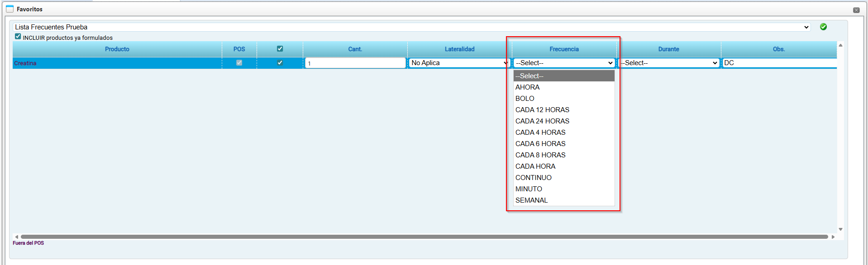The height and width of the screenshot is (265, 868).
Task: Click the Lateralidad column header
Action: point(460,49)
